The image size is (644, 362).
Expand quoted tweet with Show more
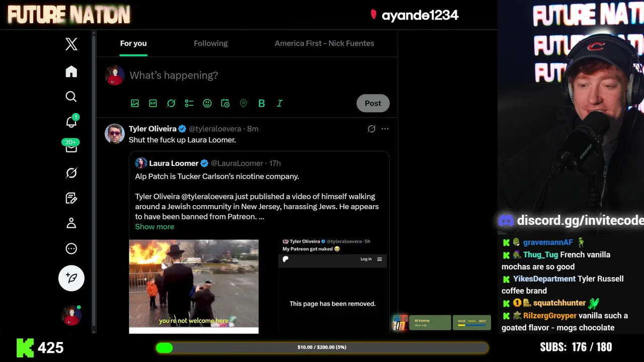[x=154, y=227]
